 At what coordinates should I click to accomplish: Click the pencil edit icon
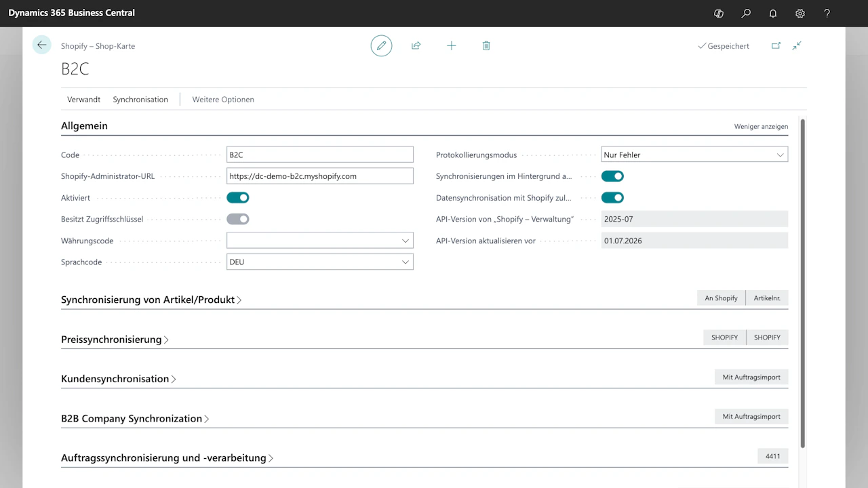point(381,45)
